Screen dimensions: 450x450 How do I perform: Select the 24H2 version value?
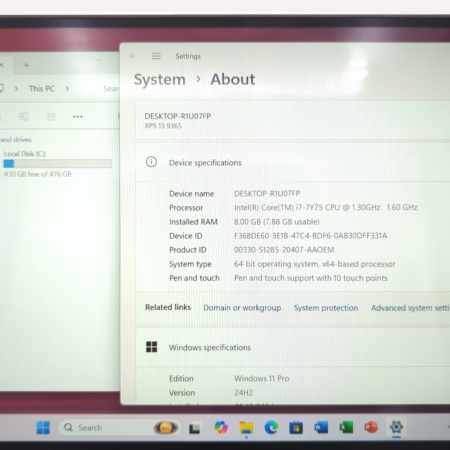[243, 393]
